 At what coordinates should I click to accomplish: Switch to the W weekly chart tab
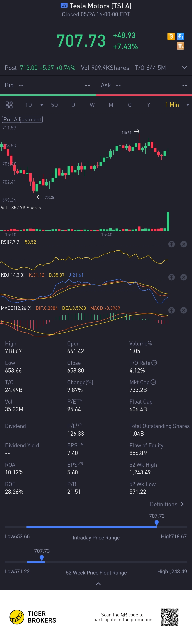pos(92,105)
